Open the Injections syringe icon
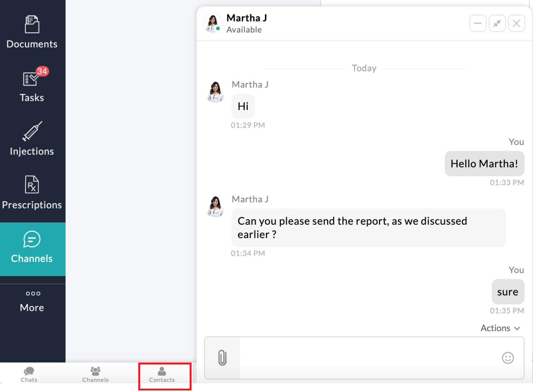Image resolution: width=533 pixels, height=392 pixels. (32, 132)
